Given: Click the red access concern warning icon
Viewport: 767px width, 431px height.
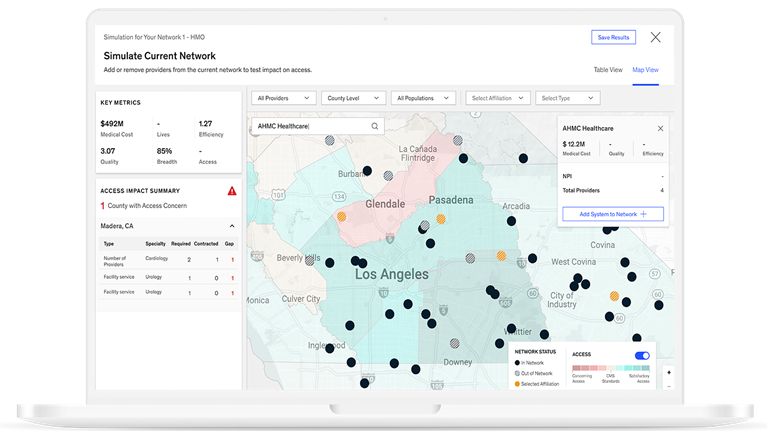Looking at the screenshot, I should [232, 190].
